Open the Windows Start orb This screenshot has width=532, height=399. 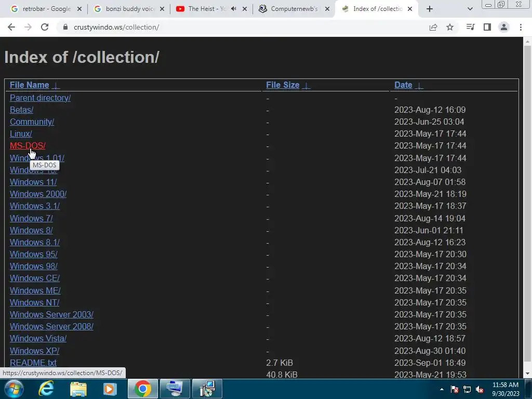pyautogui.click(x=14, y=389)
